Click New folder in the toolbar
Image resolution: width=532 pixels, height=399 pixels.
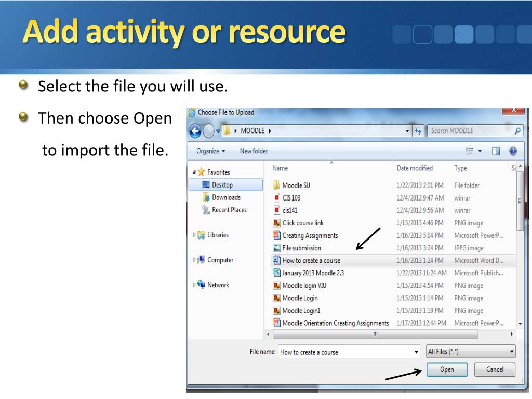[254, 151]
